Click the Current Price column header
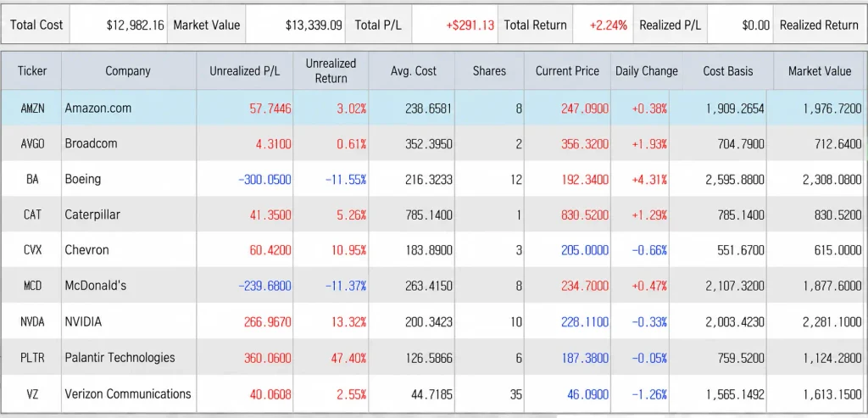Image resolution: width=868 pixels, height=418 pixels. (567, 71)
